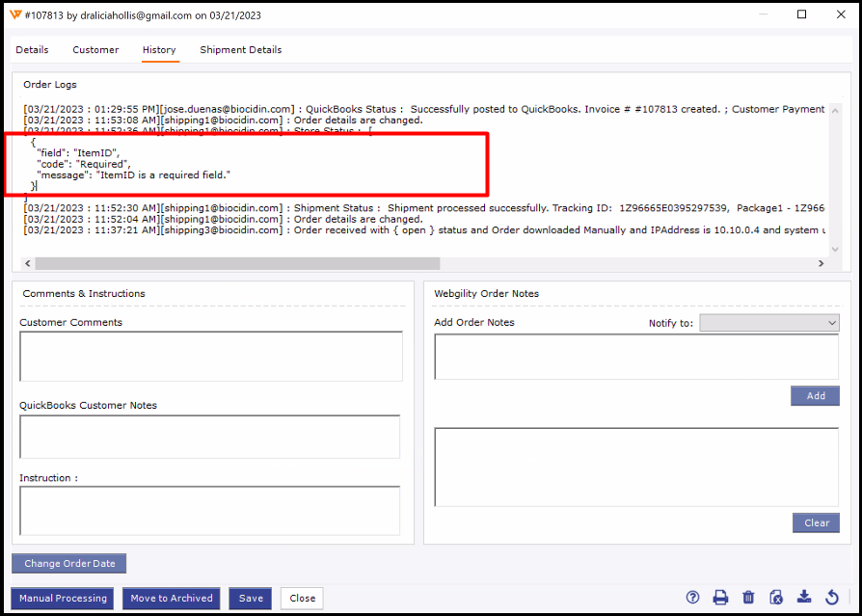Go to Shipment Details tab
Image resolution: width=862 pixels, height=616 pixels.
click(x=240, y=50)
